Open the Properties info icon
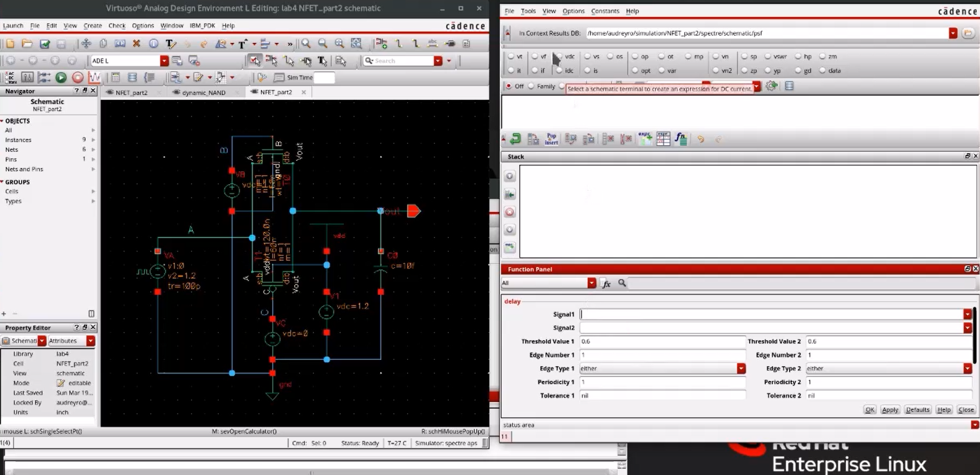 pyautogui.click(x=153, y=44)
